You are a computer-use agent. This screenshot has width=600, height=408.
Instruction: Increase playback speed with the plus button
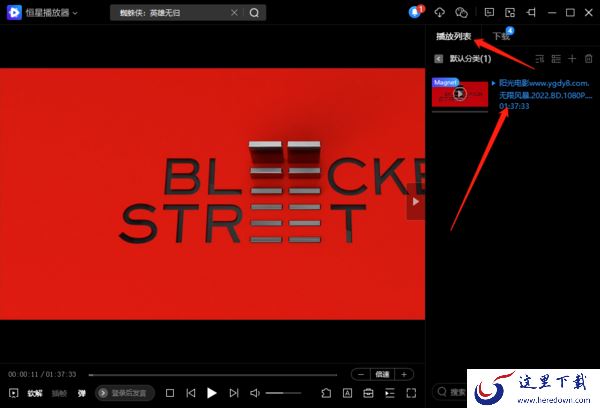(x=404, y=374)
